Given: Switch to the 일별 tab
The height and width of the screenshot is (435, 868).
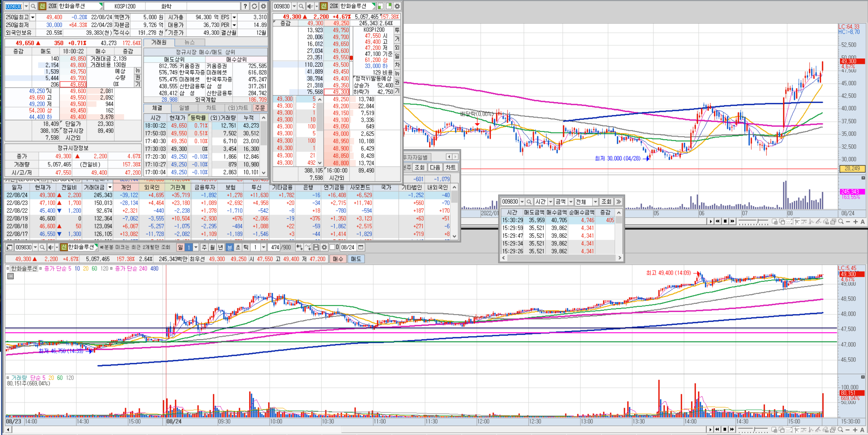Looking at the screenshot, I should [x=184, y=108].
